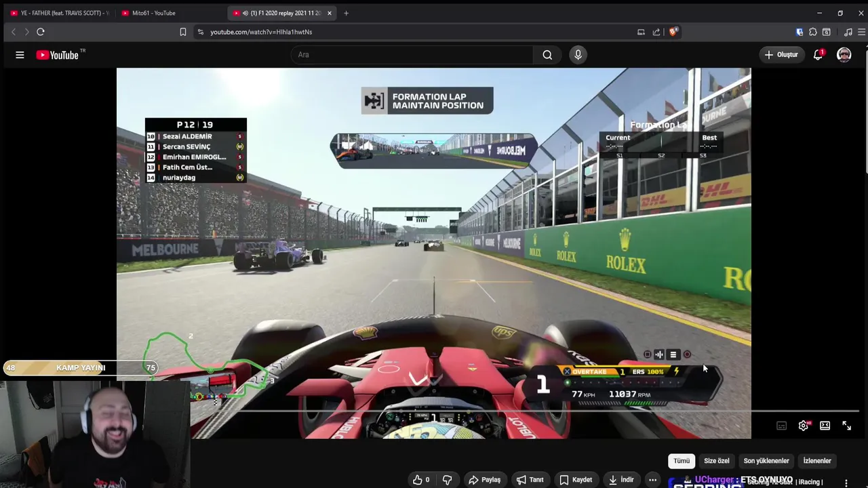
Task: Open the account avatar menu
Action: click(844, 55)
